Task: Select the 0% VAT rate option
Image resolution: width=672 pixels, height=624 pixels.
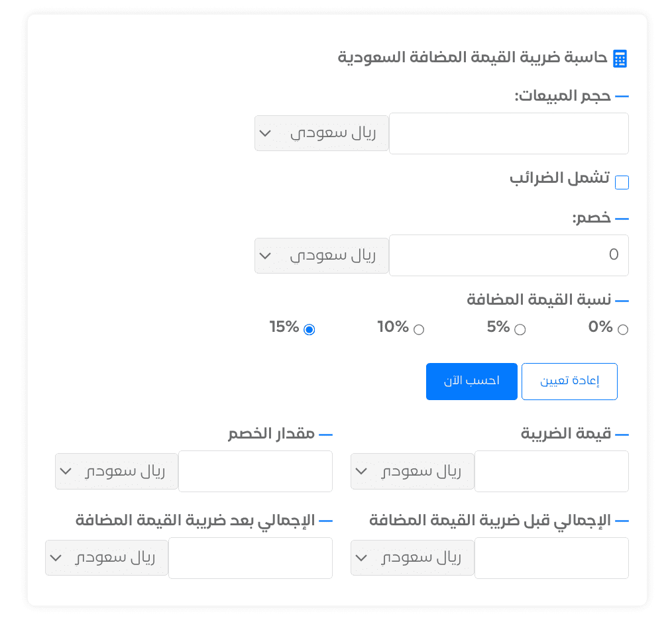Action: [x=622, y=329]
